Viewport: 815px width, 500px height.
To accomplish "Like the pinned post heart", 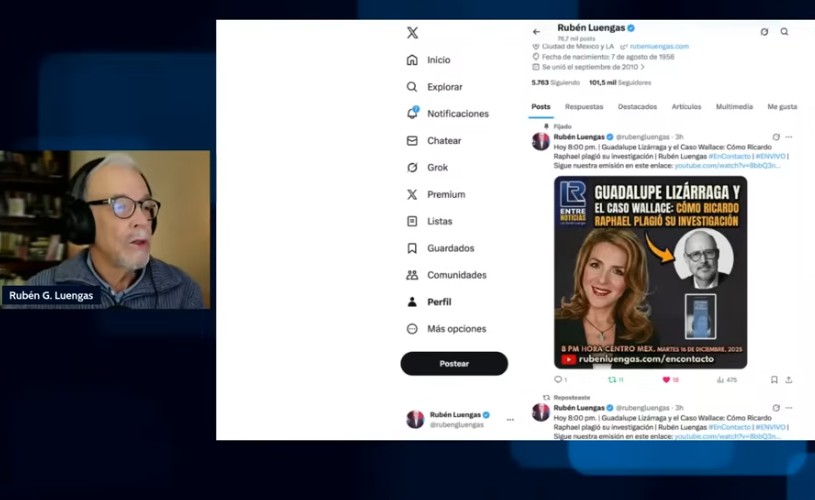I will click(671, 380).
